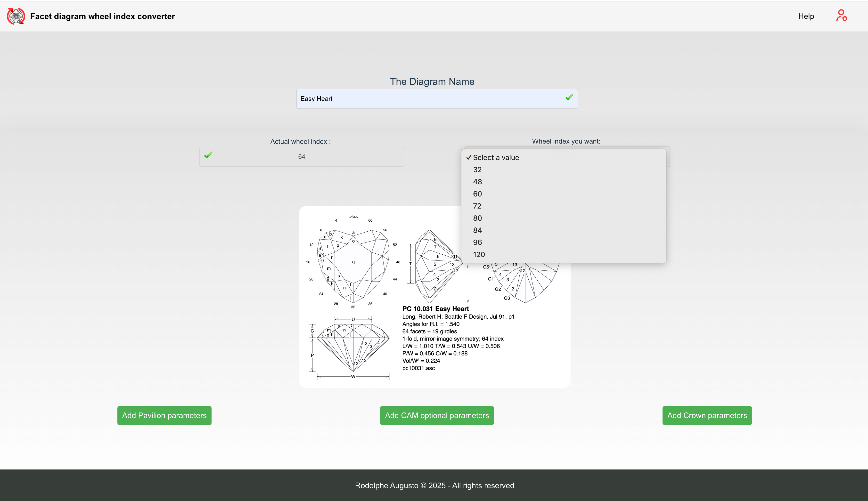868x501 pixels.
Task: Open the Help page
Action: coord(806,16)
